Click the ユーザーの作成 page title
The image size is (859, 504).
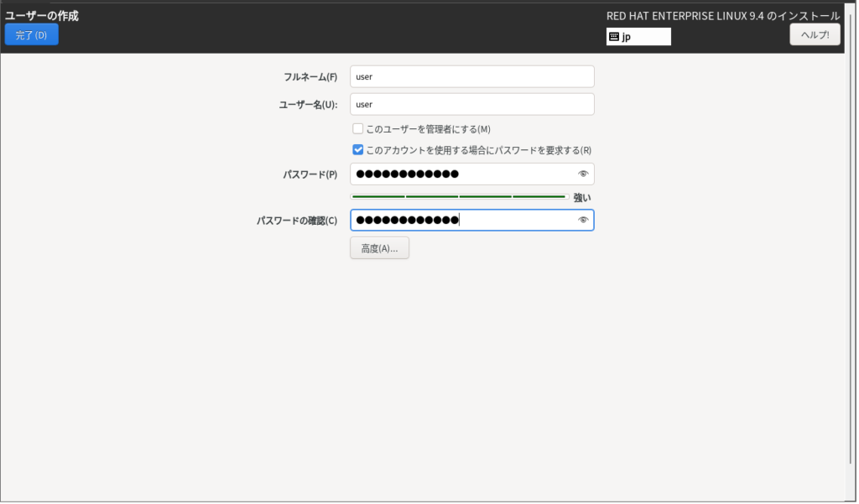click(42, 16)
